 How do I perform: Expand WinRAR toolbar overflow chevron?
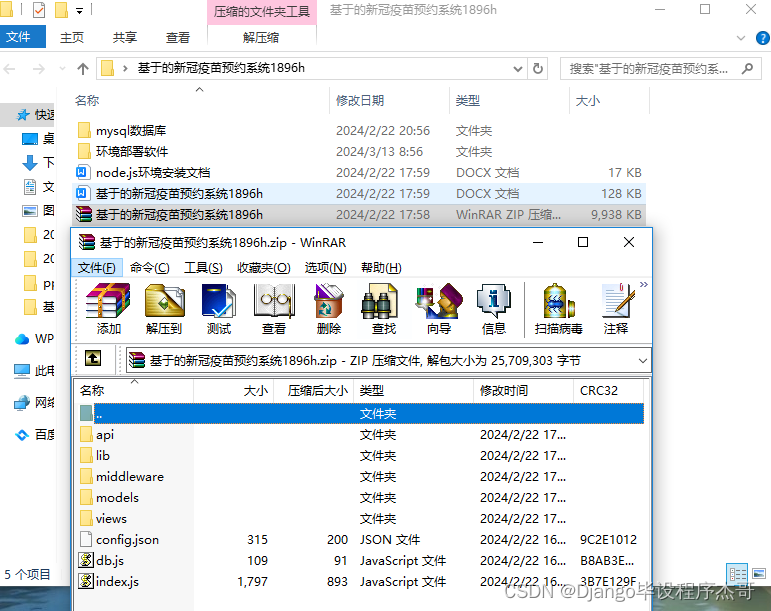click(644, 285)
